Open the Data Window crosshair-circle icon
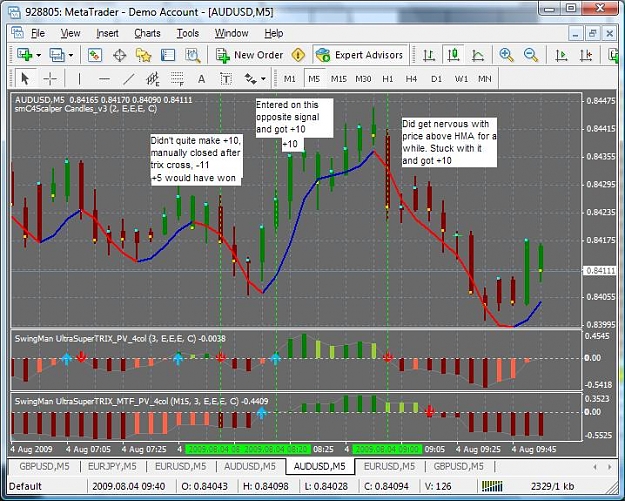625x501 pixels. tap(120, 55)
